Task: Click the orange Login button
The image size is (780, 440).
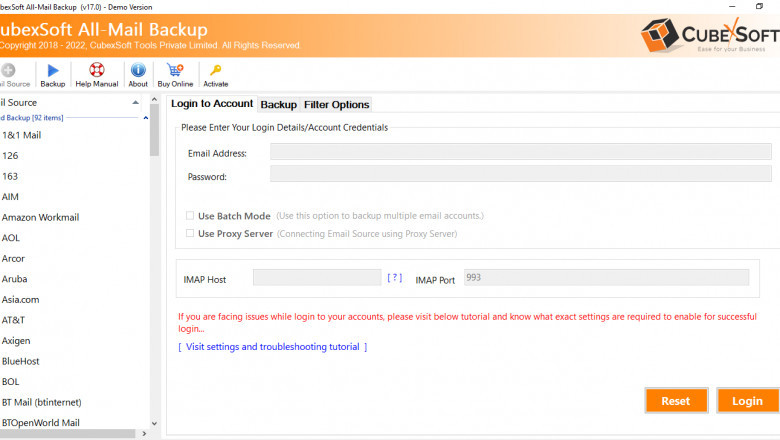Action: [747, 401]
